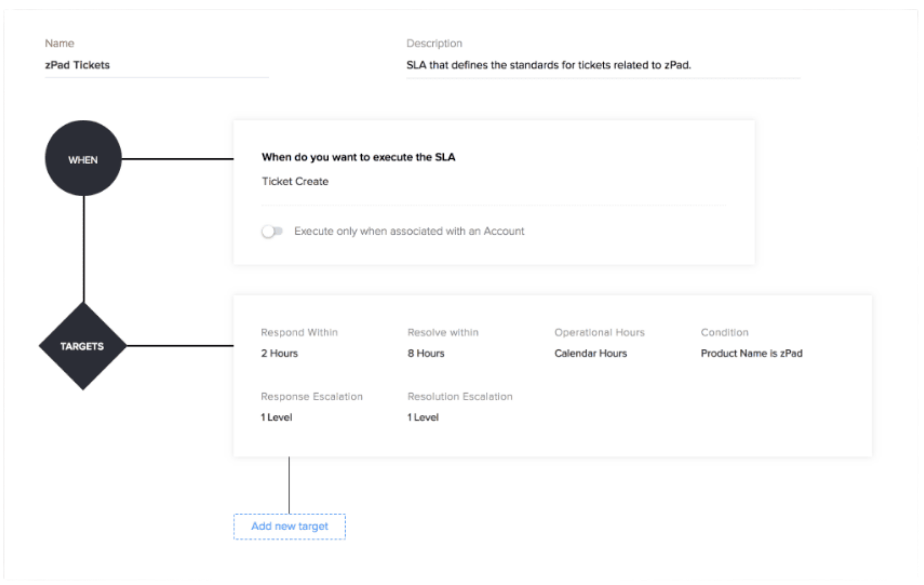Screen dimensions: 924x585
Task: Toggle Execute only when associated with Account
Action: (x=272, y=231)
